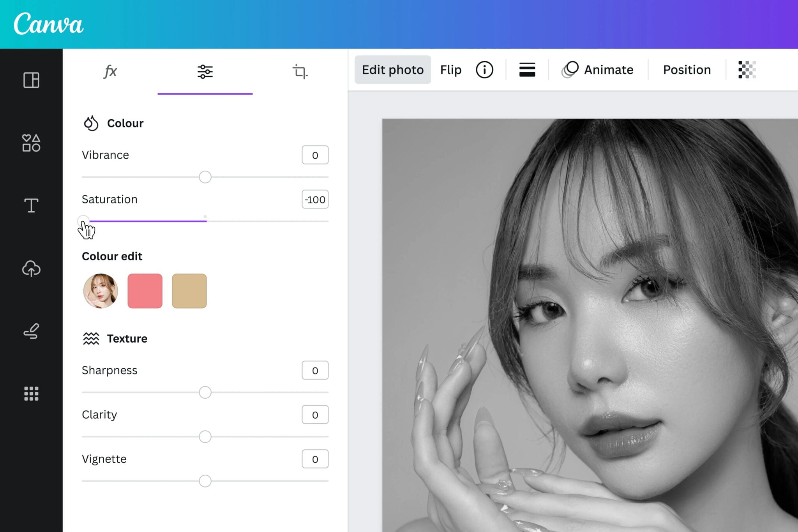Screen dimensions: 798x532
Task: Click the Vibrance slider handle
Action: pyautogui.click(x=205, y=177)
